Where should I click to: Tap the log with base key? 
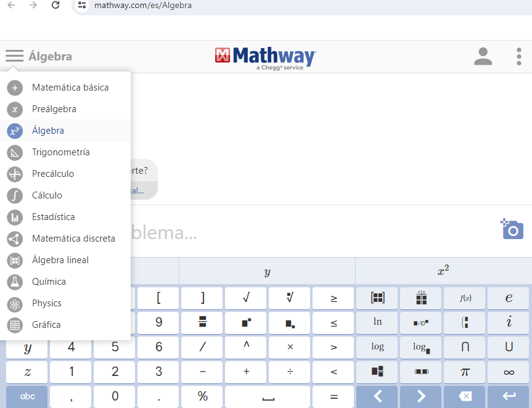(x=421, y=347)
